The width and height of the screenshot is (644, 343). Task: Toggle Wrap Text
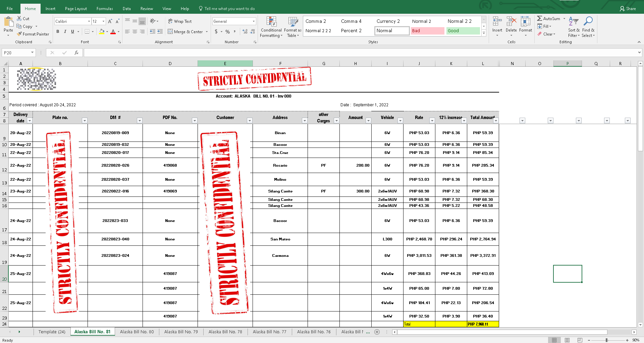tap(180, 21)
